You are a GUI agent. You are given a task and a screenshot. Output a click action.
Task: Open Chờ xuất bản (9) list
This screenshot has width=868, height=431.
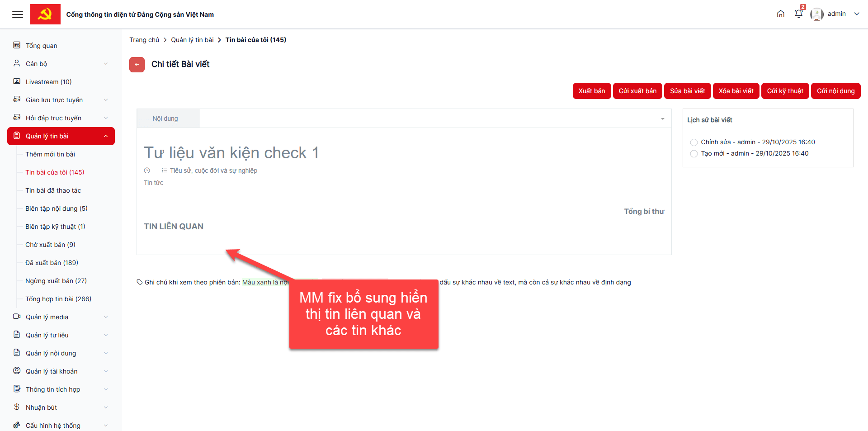50,245
